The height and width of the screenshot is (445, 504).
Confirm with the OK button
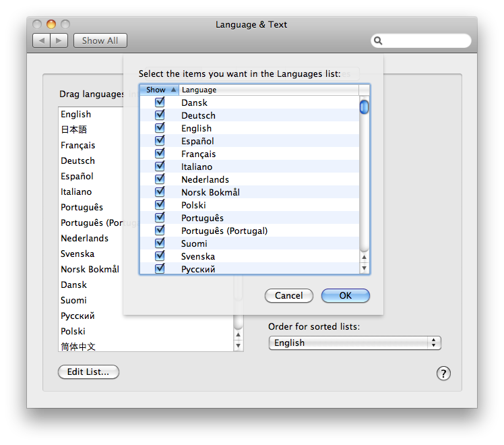346,295
